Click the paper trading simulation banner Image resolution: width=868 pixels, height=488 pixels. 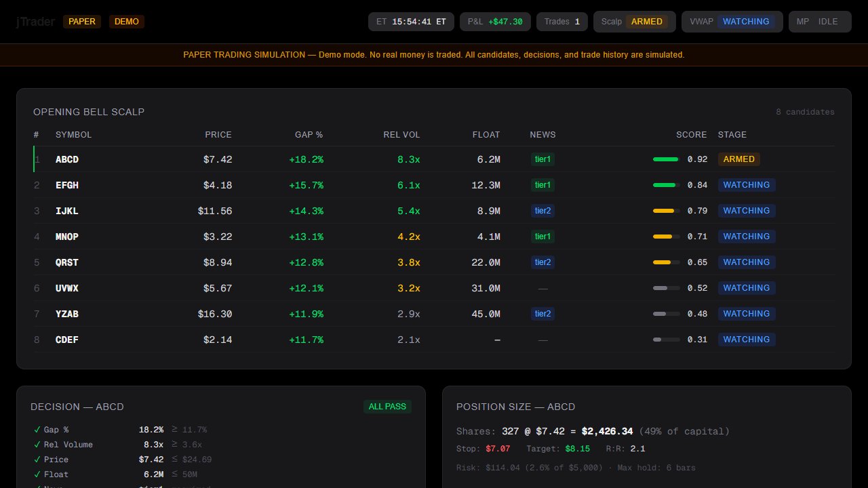tap(434, 55)
